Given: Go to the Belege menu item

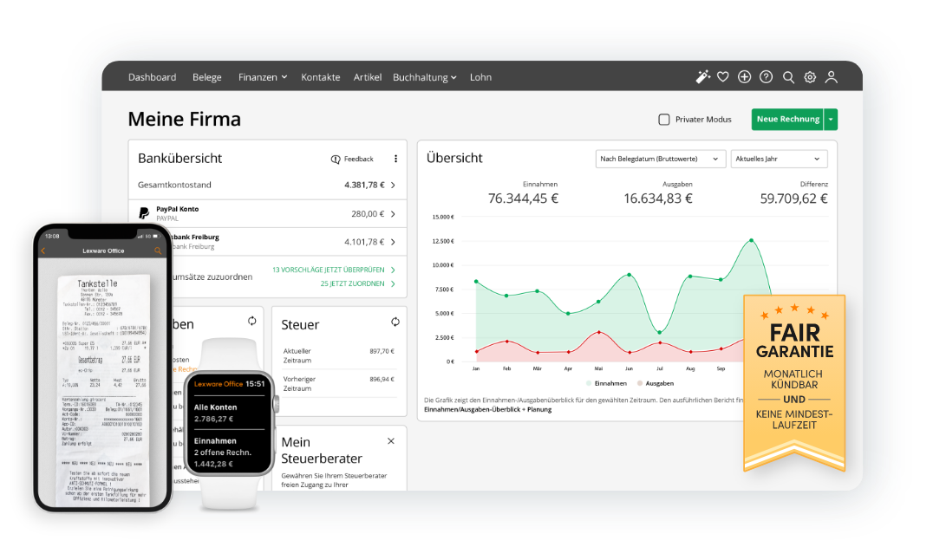Looking at the screenshot, I should click(x=207, y=77).
